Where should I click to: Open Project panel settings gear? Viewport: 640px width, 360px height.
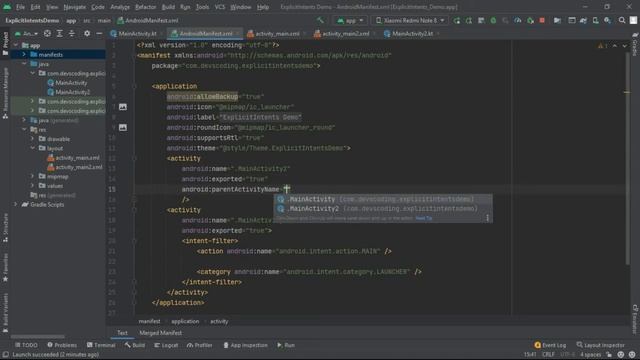(x=87, y=33)
